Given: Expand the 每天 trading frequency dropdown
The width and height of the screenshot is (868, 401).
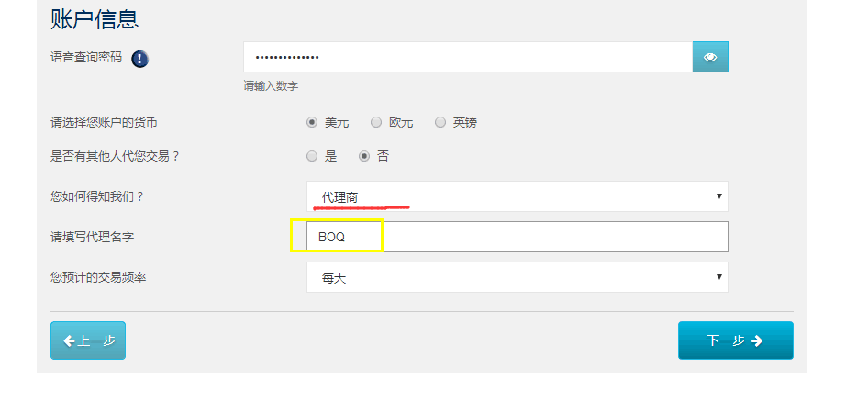Looking at the screenshot, I should 517,277.
